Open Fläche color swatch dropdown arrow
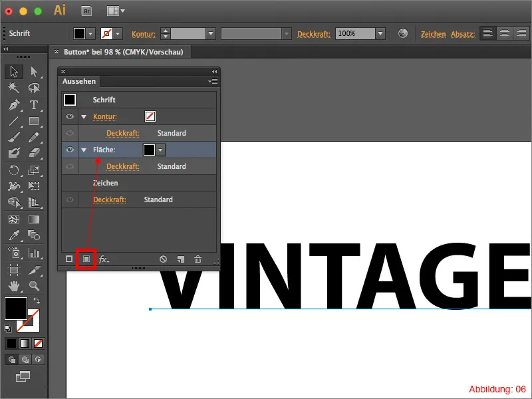The height and width of the screenshot is (399, 532). coord(160,150)
